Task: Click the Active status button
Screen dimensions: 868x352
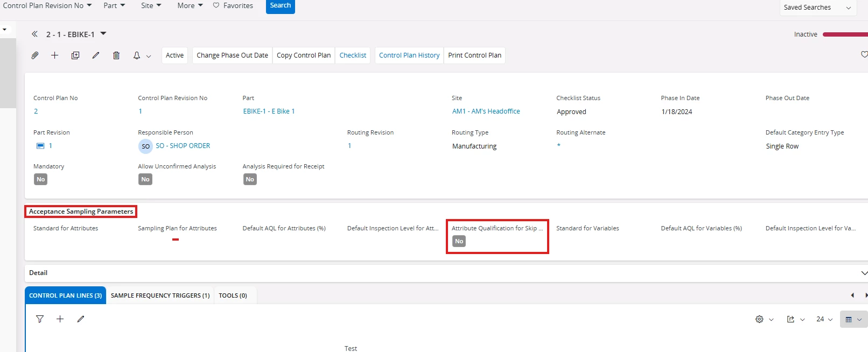Action: (x=174, y=55)
